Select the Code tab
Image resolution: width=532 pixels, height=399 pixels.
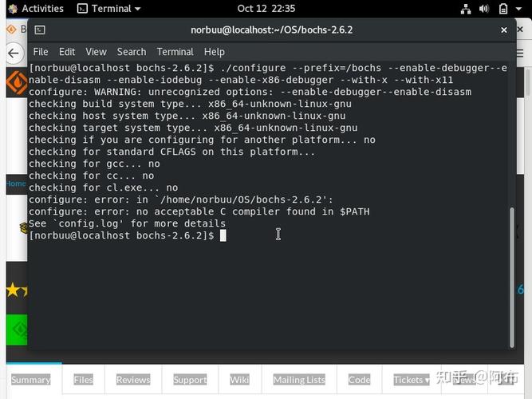pyautogui.click(x=359, y=379)
